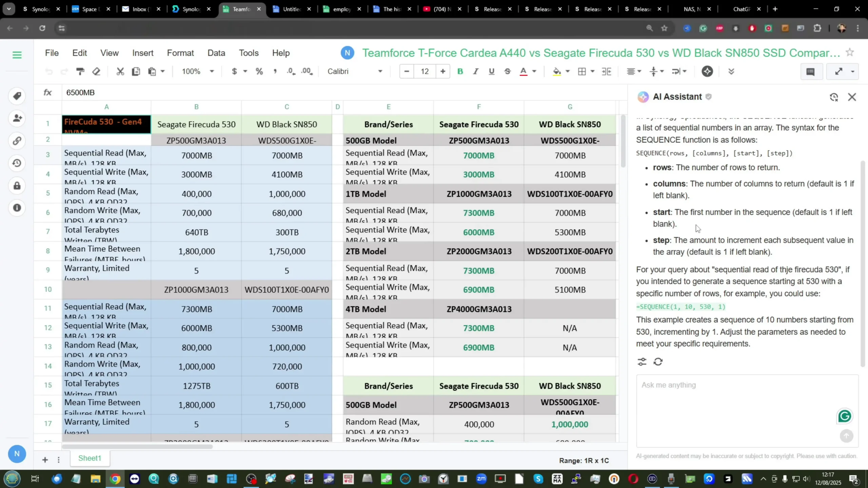The image size is (868, 488).
Task: Click the AI Assistant chat history icon
Action: point(834,97)
